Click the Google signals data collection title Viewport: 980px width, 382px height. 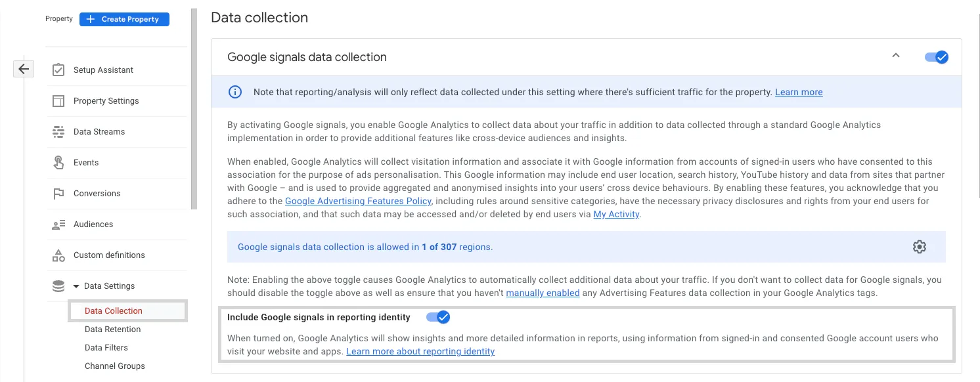tap(307, 57)
